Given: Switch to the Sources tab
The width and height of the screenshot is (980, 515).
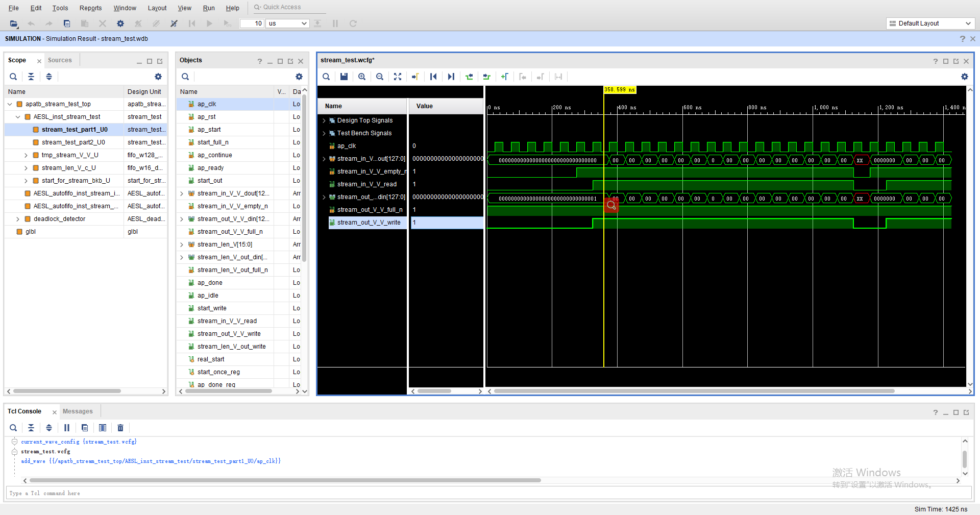Looking at the screenshot, I should (60, 60).
